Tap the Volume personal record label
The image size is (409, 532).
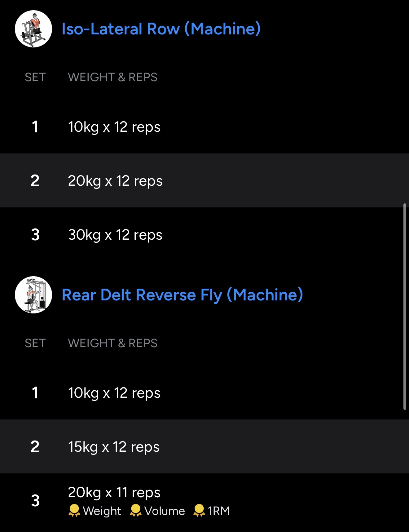pos(165,511)
